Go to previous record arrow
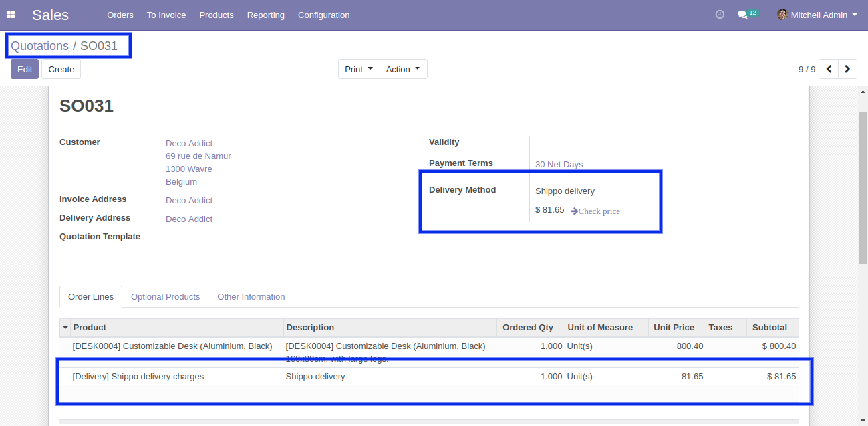 pos(829,69)
